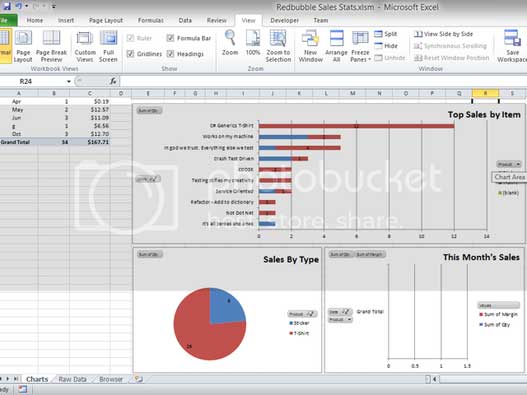The width and height of the screenshot is (527, 395).
Task: Switch to the Raw Data sheet
Action: [x=72, y=379]
